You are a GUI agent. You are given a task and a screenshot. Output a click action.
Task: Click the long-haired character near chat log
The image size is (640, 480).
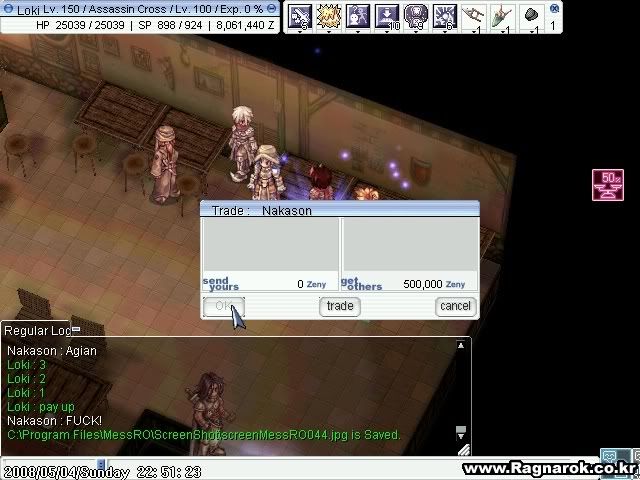point(210,412)
